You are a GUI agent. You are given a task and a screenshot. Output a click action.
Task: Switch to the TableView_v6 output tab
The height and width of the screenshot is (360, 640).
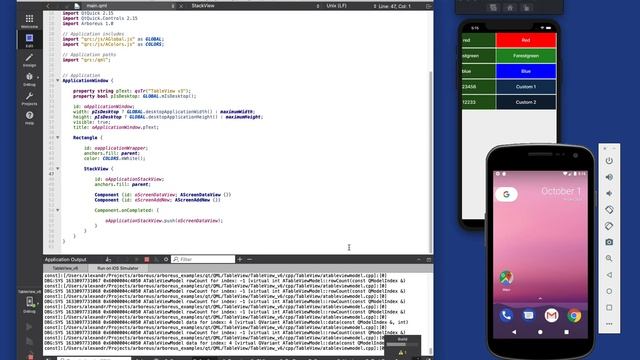[x=65, y=268]
